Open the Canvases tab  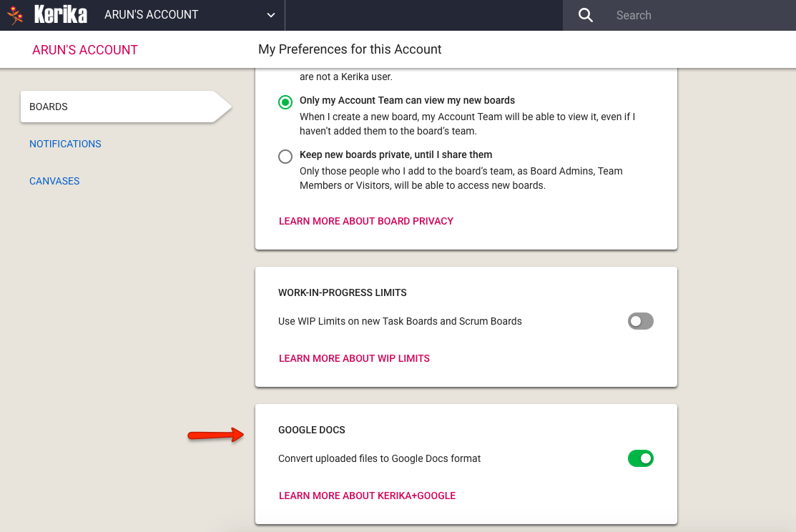(x=54, y=181)
